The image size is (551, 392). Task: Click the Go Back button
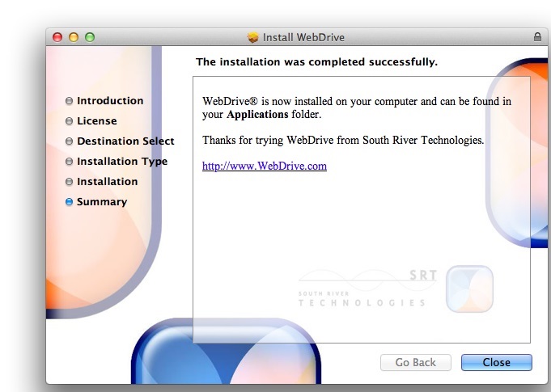pyautogui.click(x=415, y=362)
